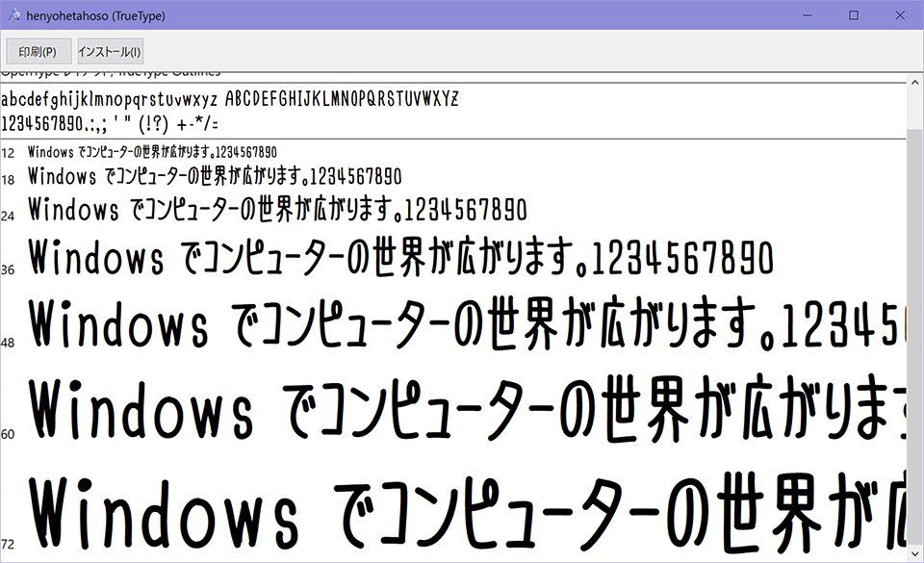Screen dimensions: 924x563
Task: Click the size 72 label
Action: tap(8, 544)
